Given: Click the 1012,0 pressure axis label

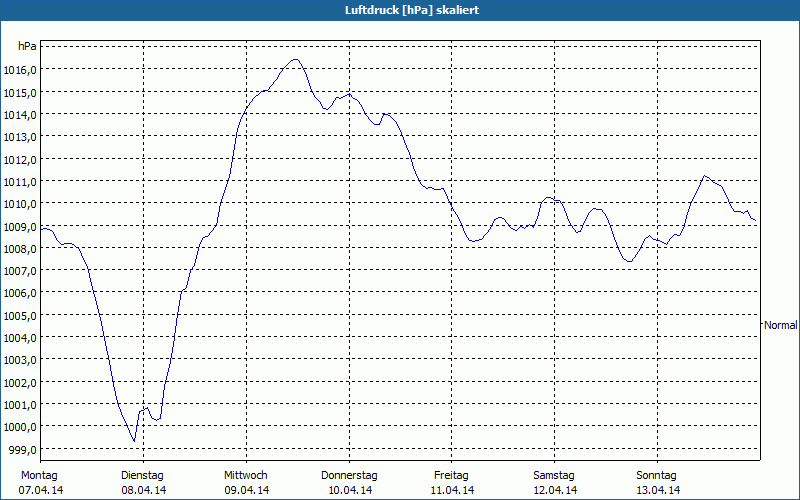Looking at the screenshot, I should pyautogui.click(x=20, y=159).
